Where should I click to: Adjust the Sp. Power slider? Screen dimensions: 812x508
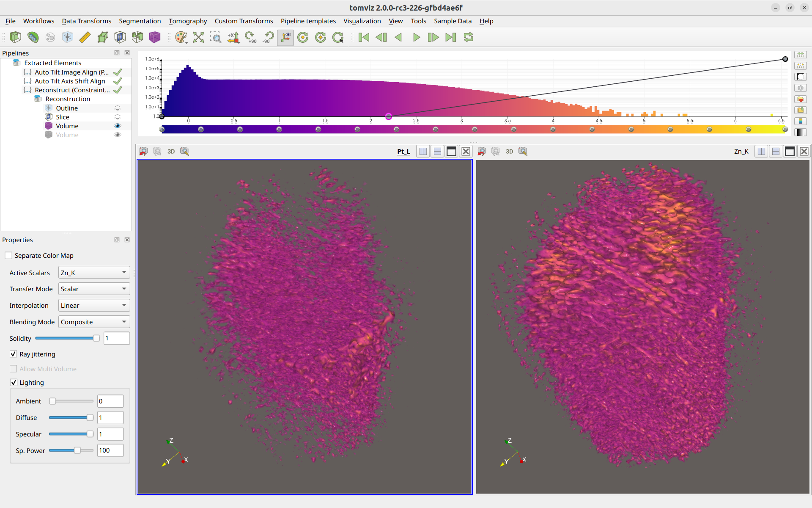click(71, 450)
